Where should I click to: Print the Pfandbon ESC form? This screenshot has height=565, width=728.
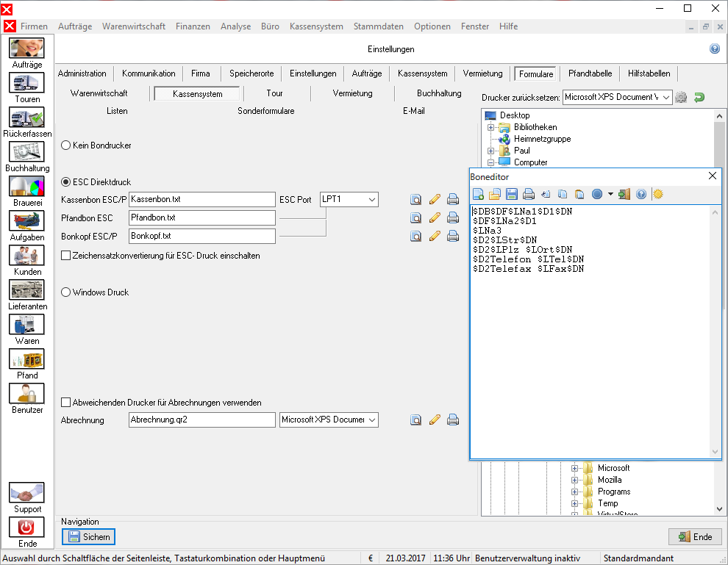pos(453,218)
